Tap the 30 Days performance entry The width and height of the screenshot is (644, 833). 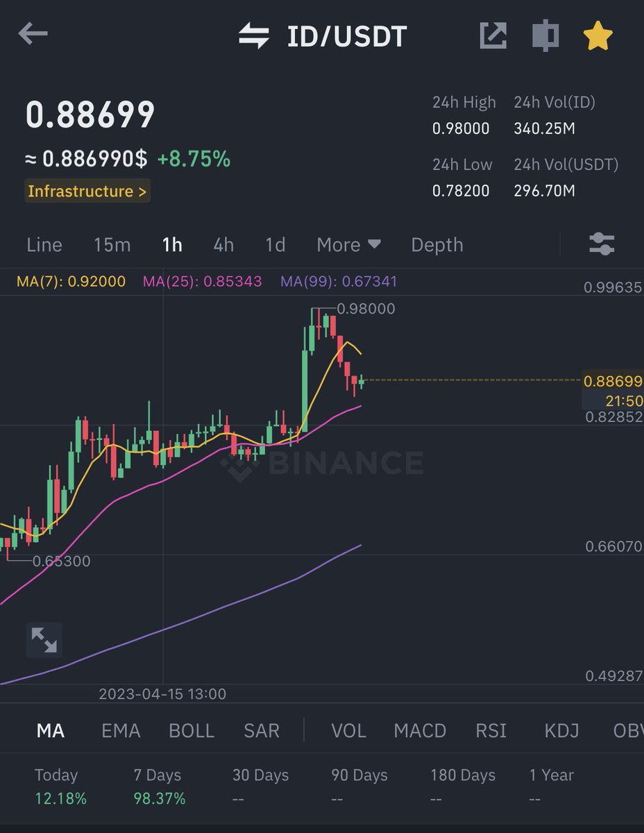click(x=262, y=786)
